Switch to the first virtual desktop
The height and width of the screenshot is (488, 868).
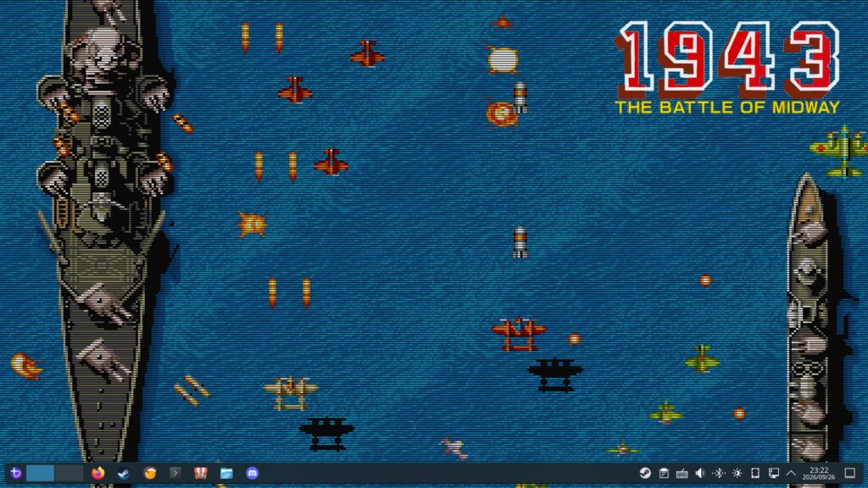tap(41, 473)
